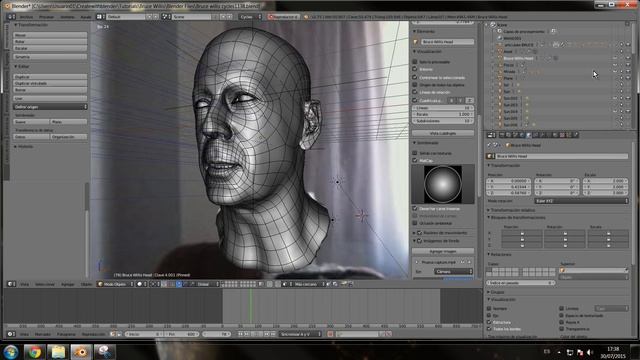
Task: Open the 'Definir origen' dropdown
Action: click(50, 107)
